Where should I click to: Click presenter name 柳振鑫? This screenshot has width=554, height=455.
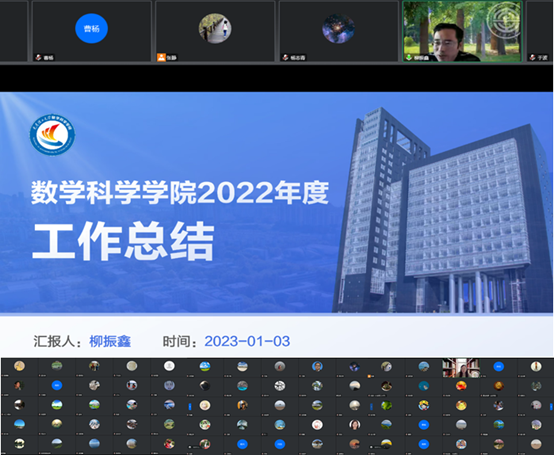tap(110, 341)
